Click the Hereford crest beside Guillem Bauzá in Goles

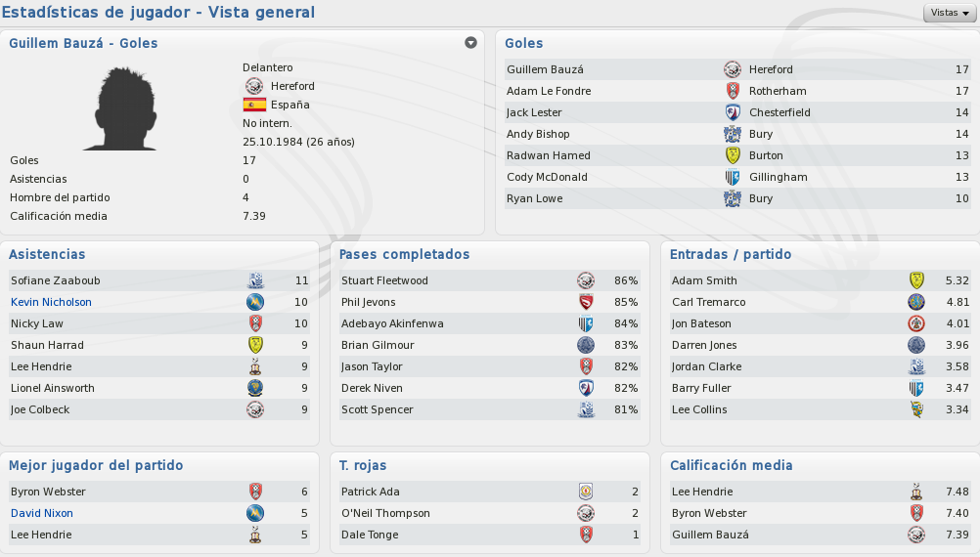click(x=733, y=69)
